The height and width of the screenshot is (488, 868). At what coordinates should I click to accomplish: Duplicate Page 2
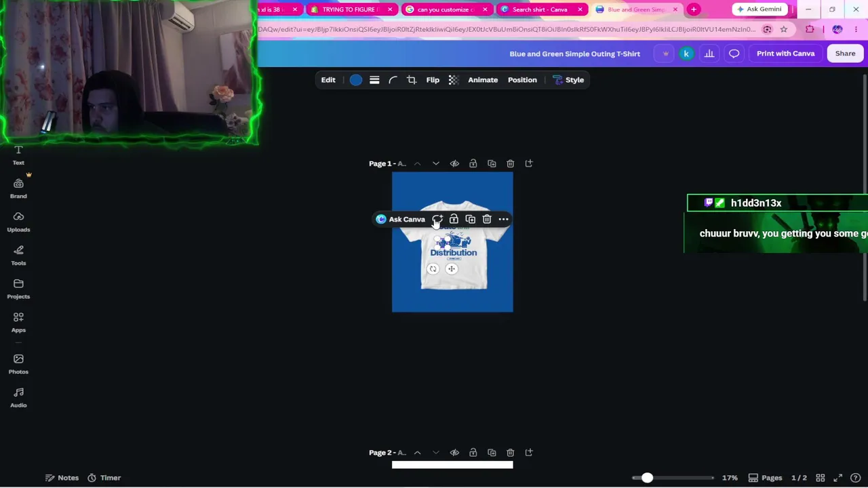pos(492,453)
